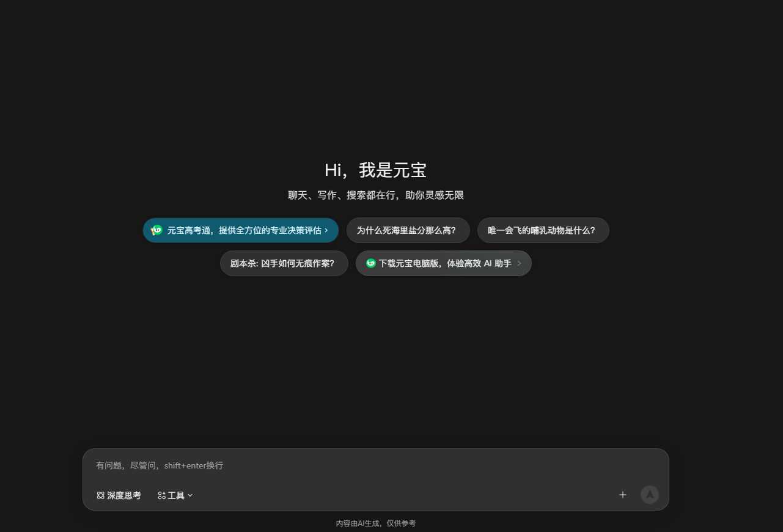Focus the 有问题，尽管问 message input field

(x=375, y=465)
